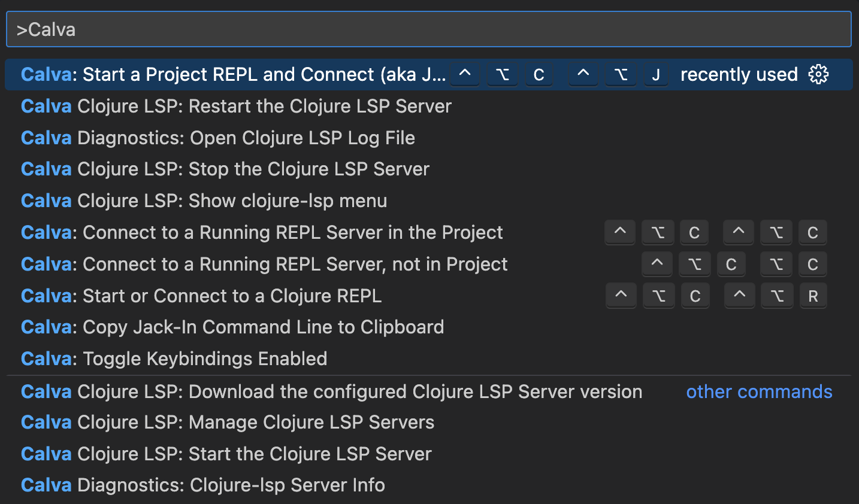859x504 pixels.
Task: Click the 'other commands' group label
Action: (x=759, y=391)
